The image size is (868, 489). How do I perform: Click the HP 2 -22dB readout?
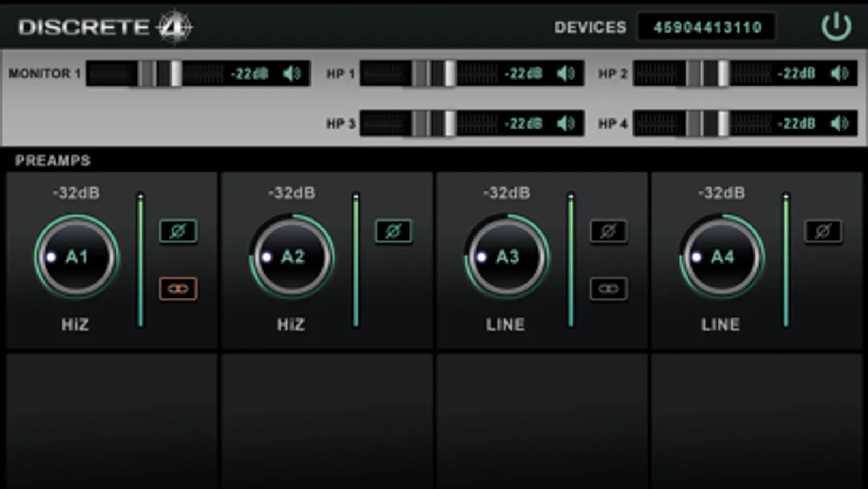click(796, 73)
